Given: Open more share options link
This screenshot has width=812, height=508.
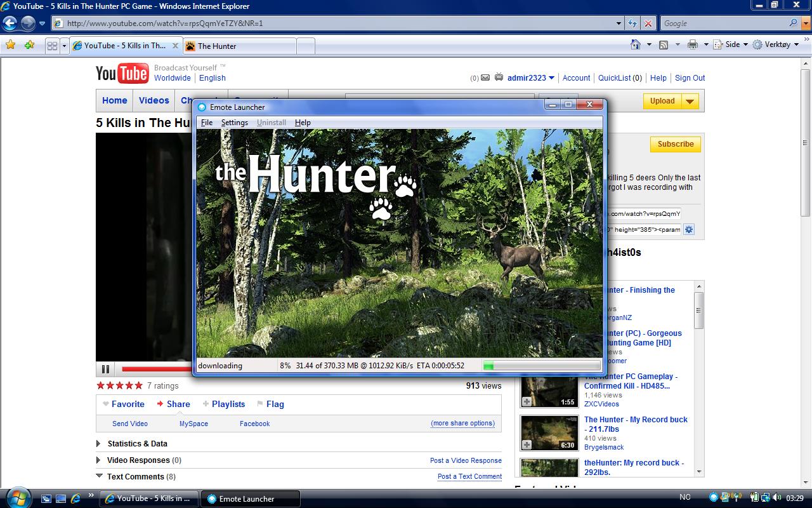Looking at the screenshot, I should pos(463,424).
